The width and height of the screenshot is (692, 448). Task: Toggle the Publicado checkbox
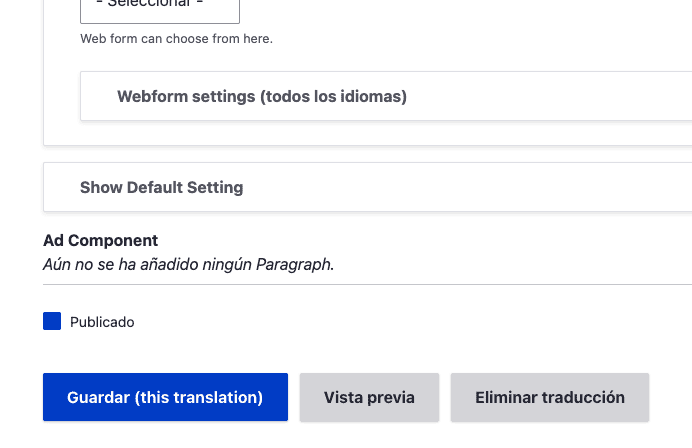click(x=52, y=321)
